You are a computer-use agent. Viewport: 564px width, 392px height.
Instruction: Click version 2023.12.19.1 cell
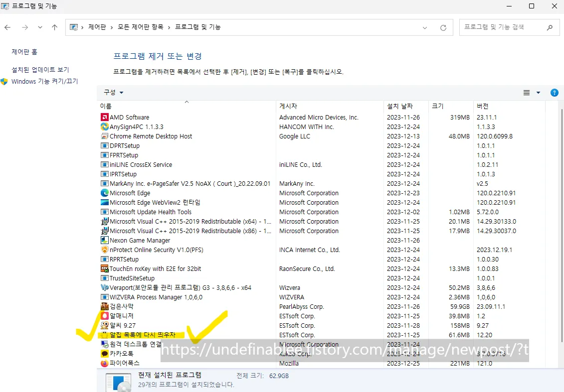click(x=494, y=250)
